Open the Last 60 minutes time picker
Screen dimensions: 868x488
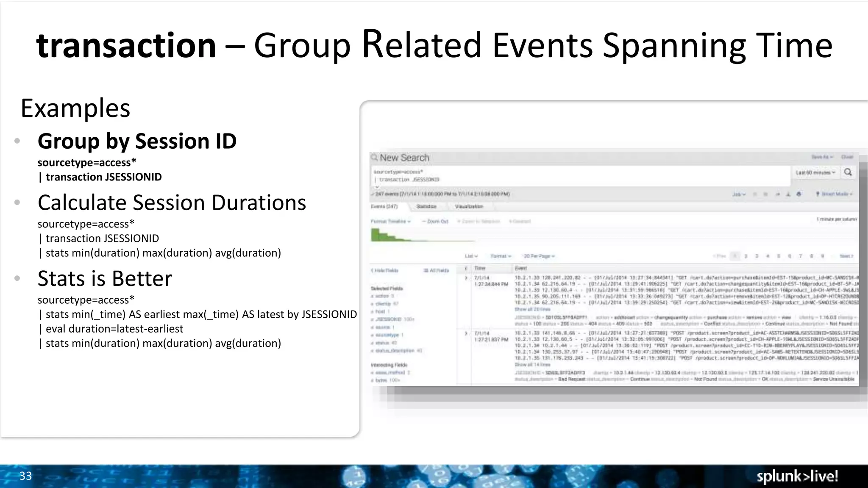click(815, 172)
